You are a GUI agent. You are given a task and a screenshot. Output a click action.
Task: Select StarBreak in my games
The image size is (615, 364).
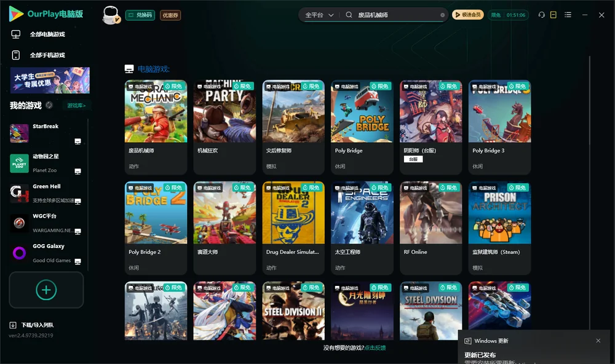46,133
